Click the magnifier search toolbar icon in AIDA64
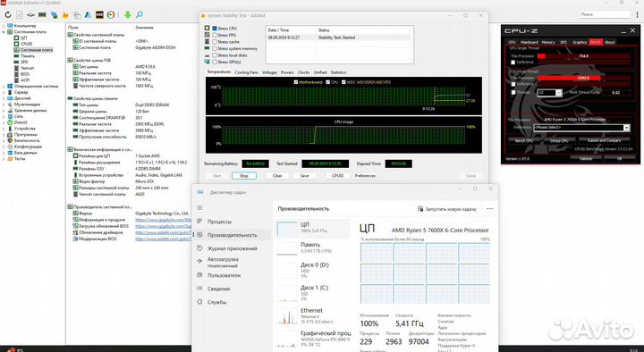The image size is (644, 352). [x=140, y=15]
